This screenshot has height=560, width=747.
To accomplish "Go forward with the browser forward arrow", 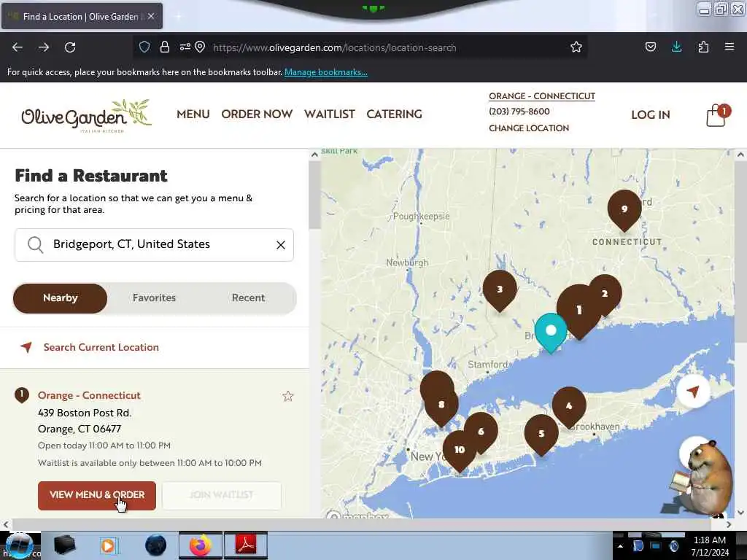I will point(44,47).
